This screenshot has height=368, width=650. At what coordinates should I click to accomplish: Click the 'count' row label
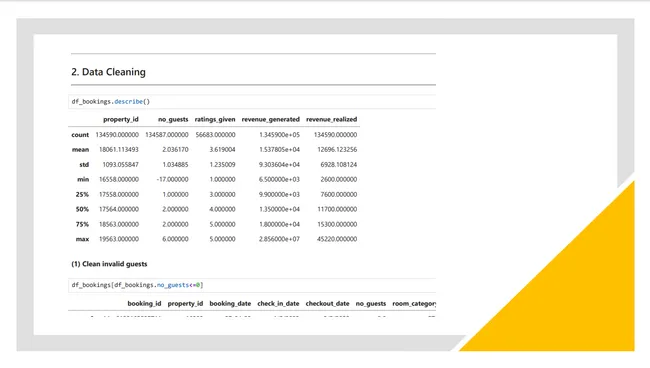[x=80, y=135]
